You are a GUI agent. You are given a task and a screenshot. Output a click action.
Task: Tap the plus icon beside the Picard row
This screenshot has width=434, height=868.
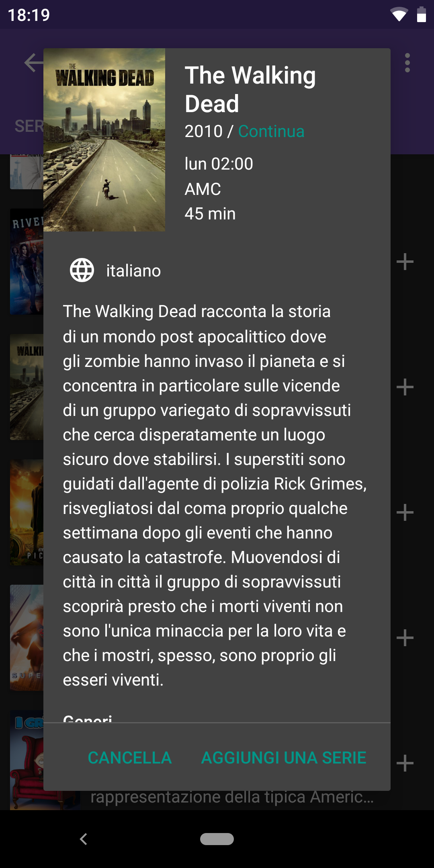pyautogui.click(x=405, y=512)
